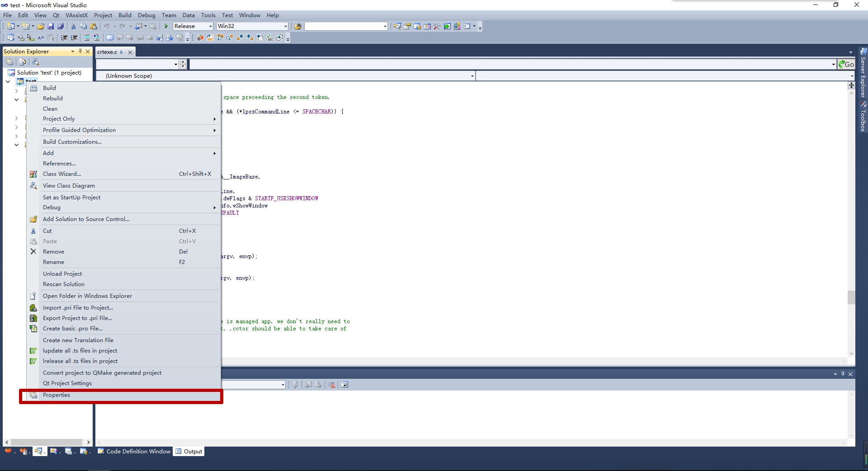Close the crtexe.c tab
Screen dimensions: 868x471
coord(130,52)
